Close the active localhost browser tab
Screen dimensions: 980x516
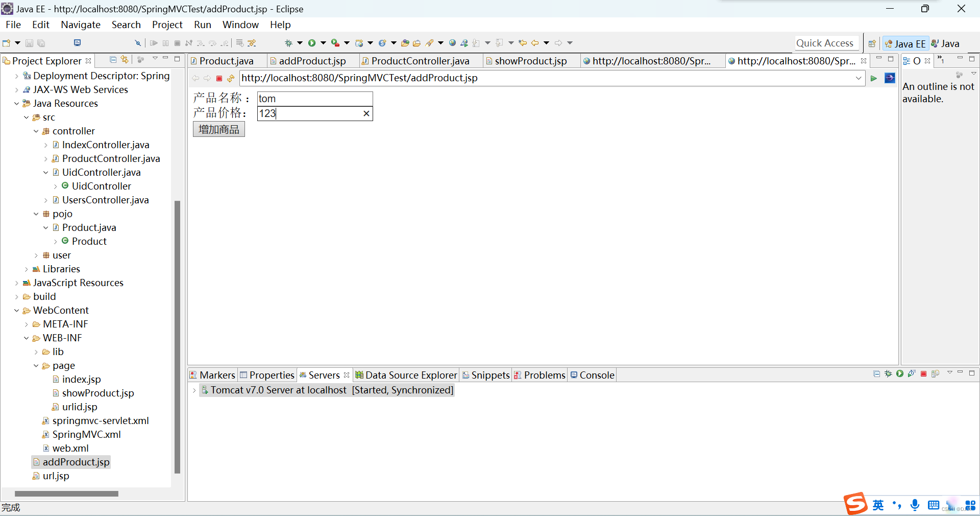click(x=864, y=61)
